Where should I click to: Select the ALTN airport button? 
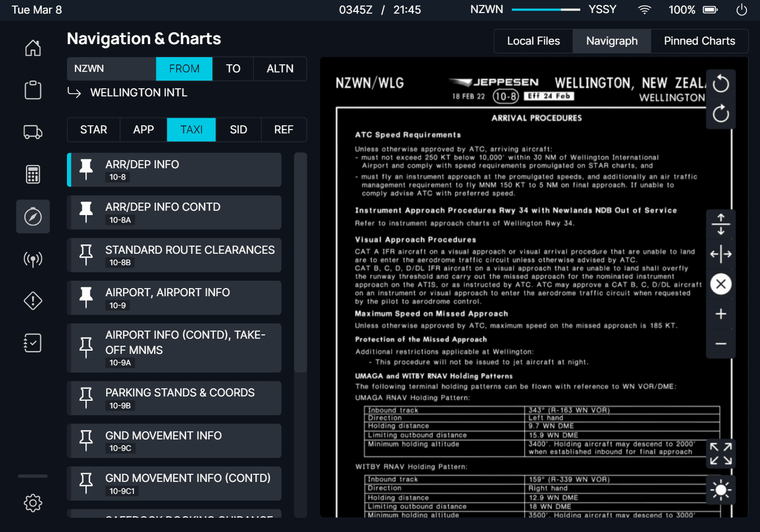tap(280, 69)
